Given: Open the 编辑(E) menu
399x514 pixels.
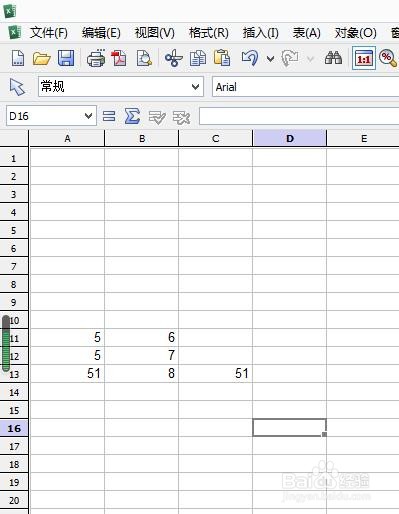Looking at the screenshot, I should 101,33.
